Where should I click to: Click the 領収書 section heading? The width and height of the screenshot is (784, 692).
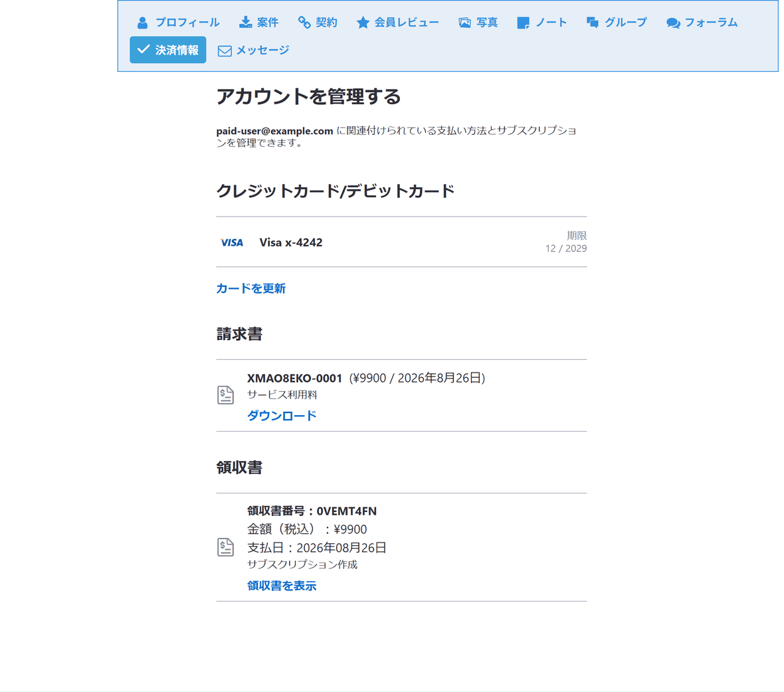click(239, 468)
